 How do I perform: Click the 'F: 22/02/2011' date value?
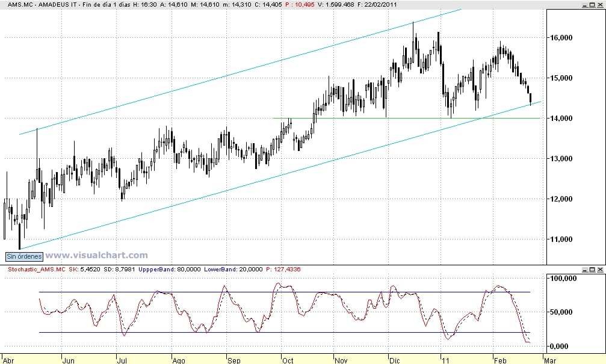[x=377, y=5]
